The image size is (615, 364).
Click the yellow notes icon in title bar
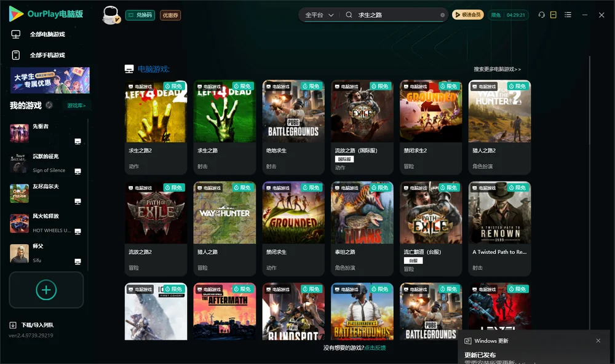553,15
